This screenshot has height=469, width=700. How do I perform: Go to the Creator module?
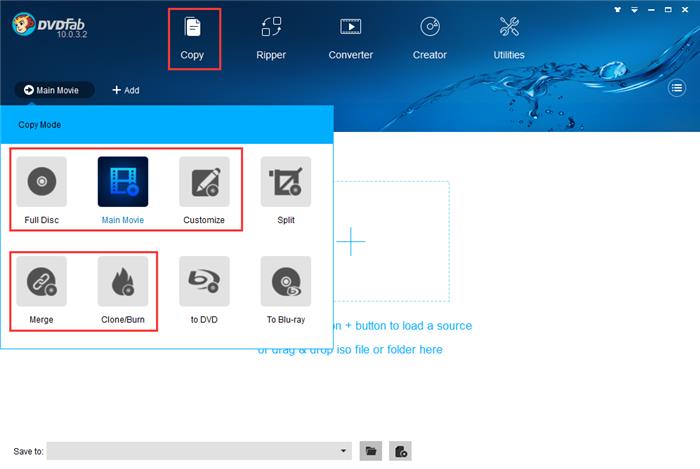(x=429, y=39)
